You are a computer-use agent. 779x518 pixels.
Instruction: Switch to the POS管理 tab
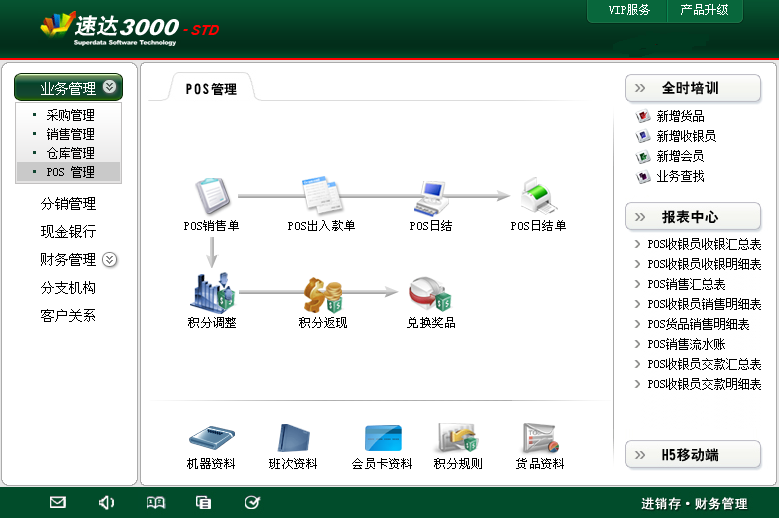211,89
